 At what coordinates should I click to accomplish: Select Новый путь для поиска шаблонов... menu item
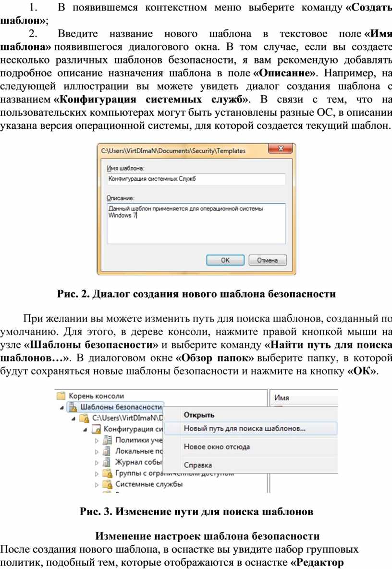tap(251, 429)
